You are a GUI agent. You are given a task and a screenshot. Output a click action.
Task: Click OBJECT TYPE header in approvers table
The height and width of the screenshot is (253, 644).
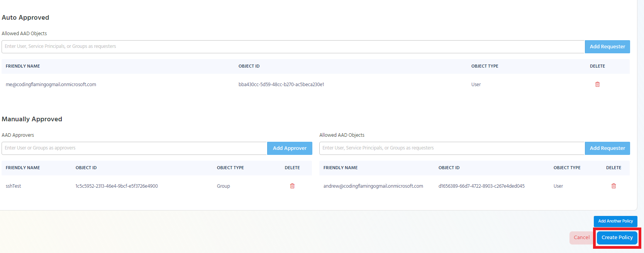tap(230, 168)
